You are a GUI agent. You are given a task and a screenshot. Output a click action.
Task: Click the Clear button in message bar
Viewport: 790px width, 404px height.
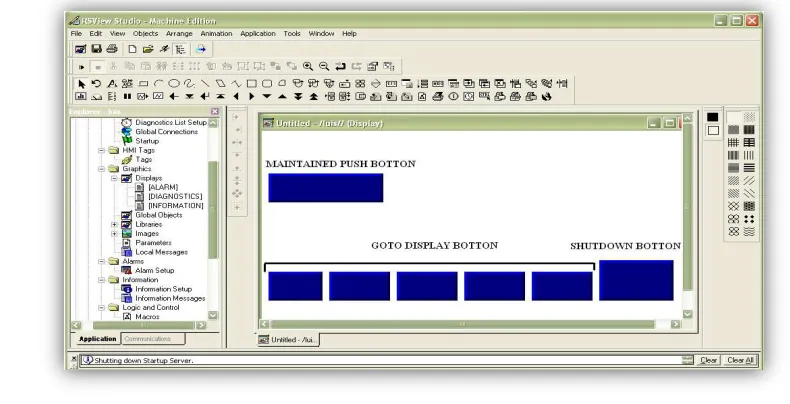pos(708,360)
